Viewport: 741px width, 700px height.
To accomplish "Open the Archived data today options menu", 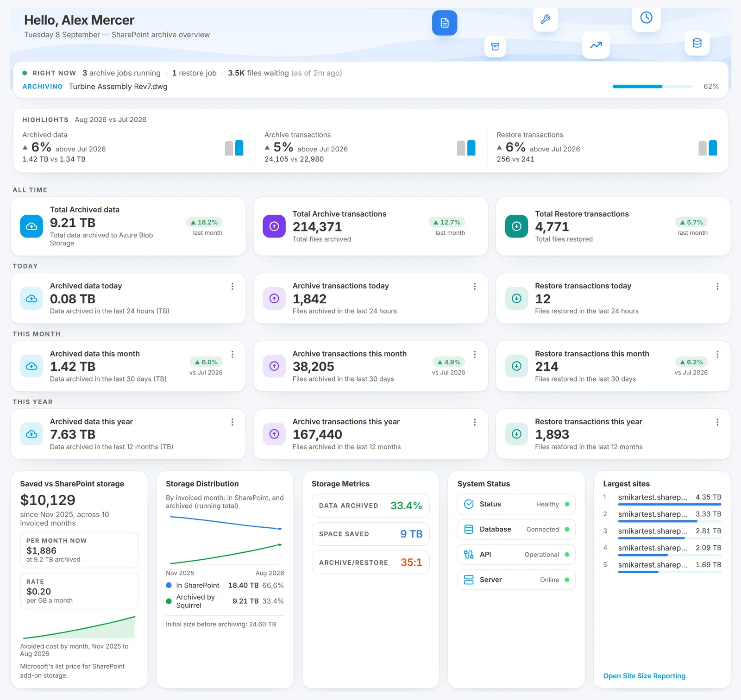I will pos(232,287).
